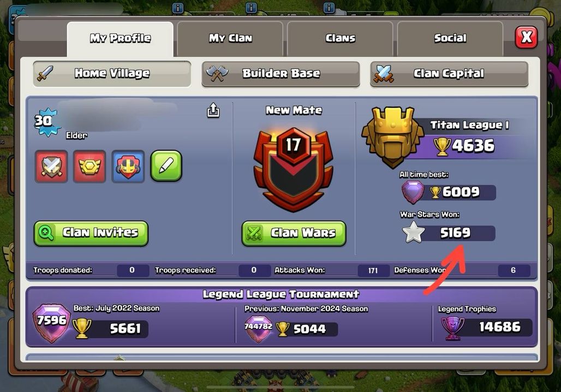Switch to the My Clan tab

tap(230, 38)
